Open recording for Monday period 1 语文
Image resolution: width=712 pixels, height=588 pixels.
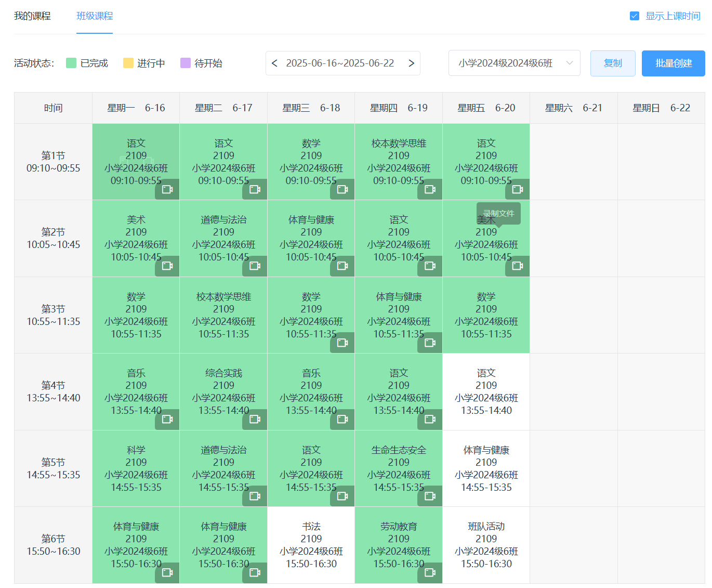[167, 189]
